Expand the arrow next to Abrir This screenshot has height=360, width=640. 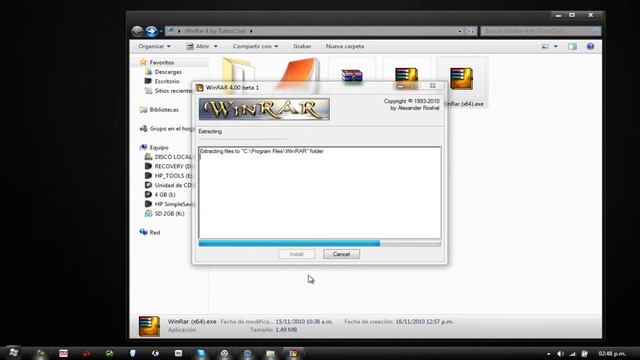point(216,47)
